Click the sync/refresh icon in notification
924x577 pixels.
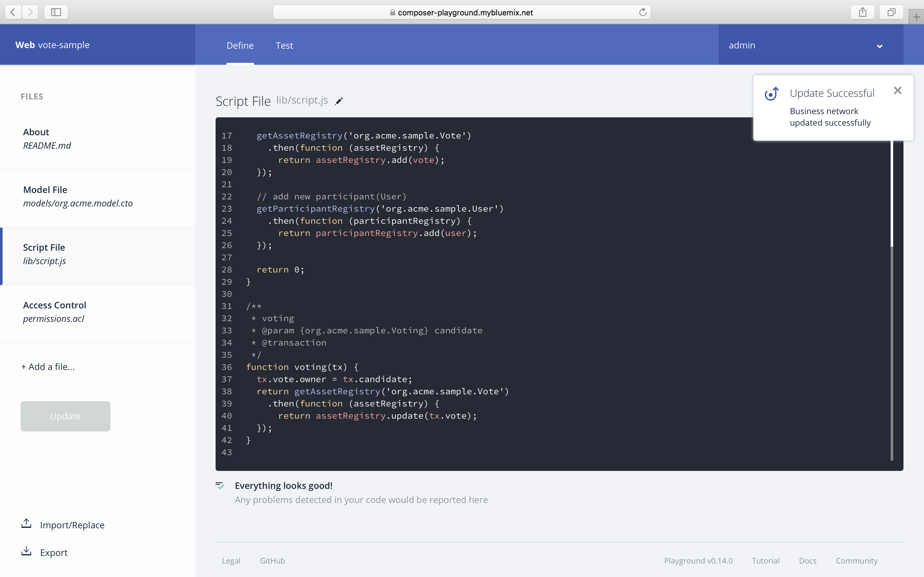point(771,93)
